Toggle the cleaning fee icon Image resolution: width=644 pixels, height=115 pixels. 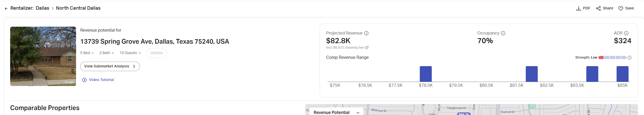click(x=367, y=48)
